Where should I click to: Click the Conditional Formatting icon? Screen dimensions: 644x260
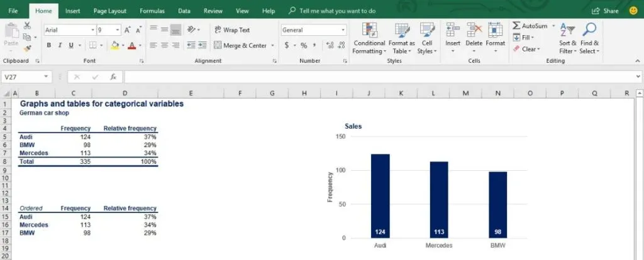(x=369, y=30)
